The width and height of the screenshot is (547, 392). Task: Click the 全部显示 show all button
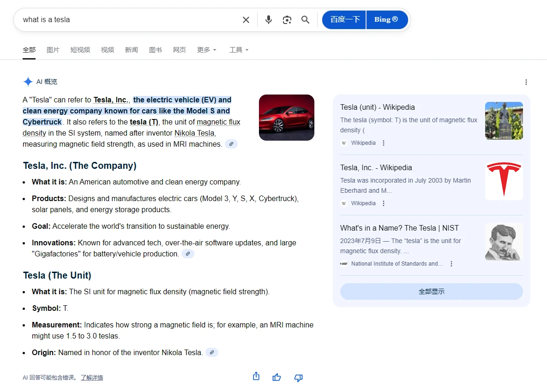(431, 291)
